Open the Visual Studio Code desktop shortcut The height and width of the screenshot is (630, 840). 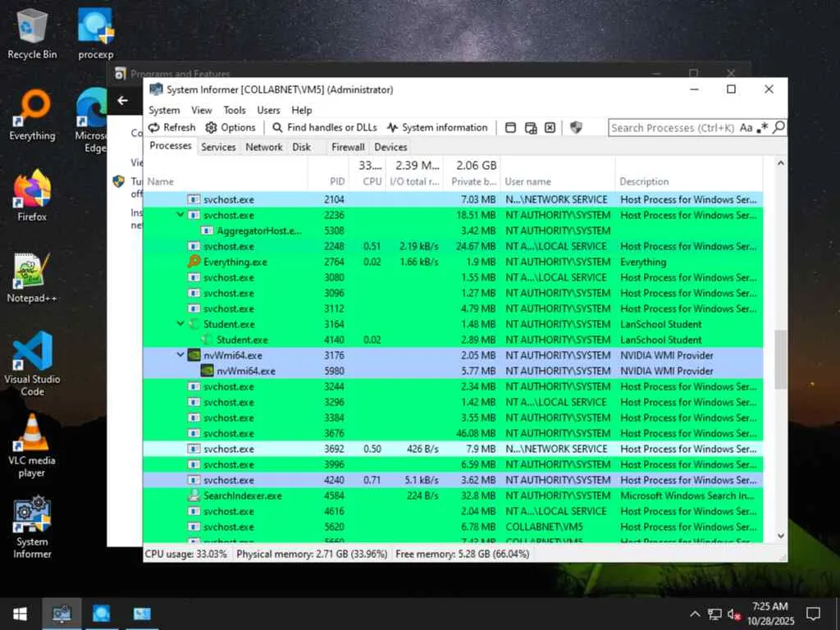point(32,363)
